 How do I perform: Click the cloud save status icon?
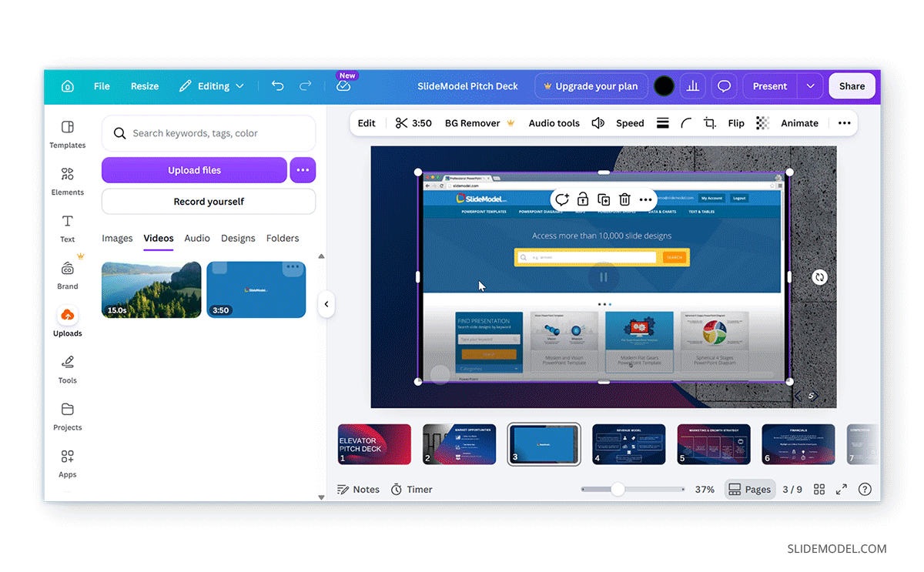pyautogui.click(x=343, y=86)
